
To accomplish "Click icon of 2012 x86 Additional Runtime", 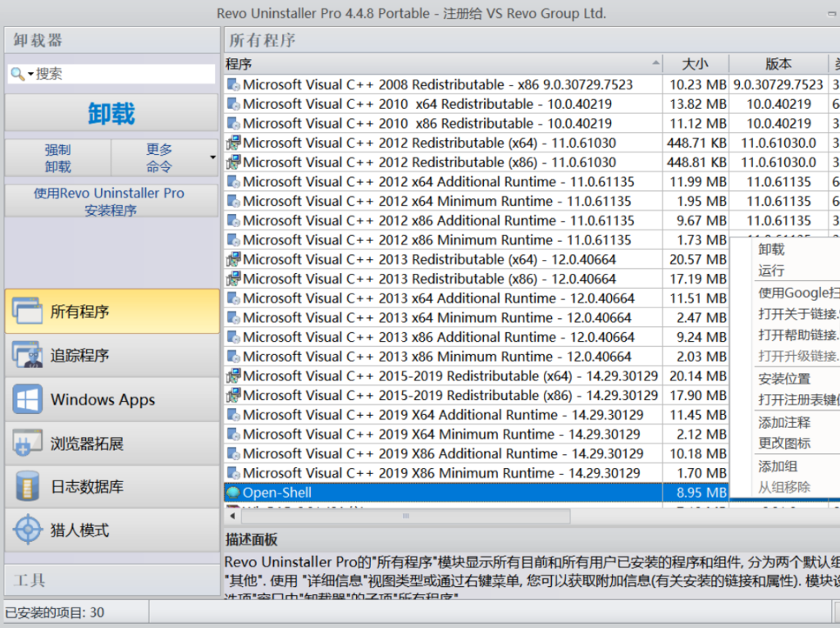I will (x=233, y=220).
